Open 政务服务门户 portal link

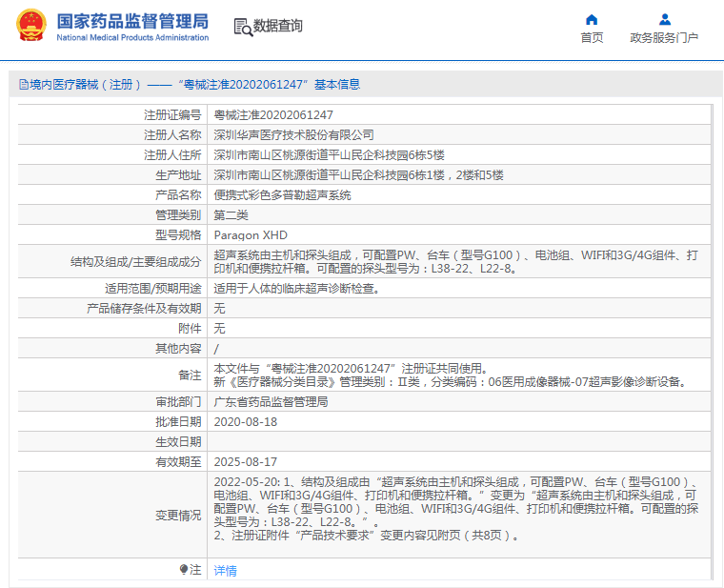664,37
